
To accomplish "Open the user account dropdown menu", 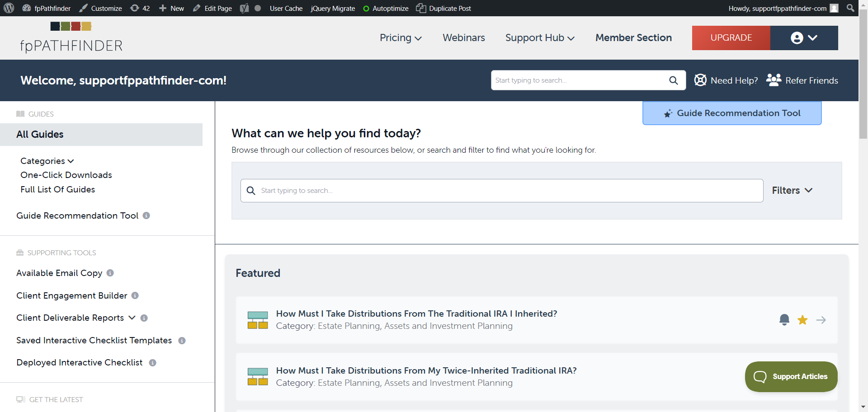I will (x=804, y=38).
